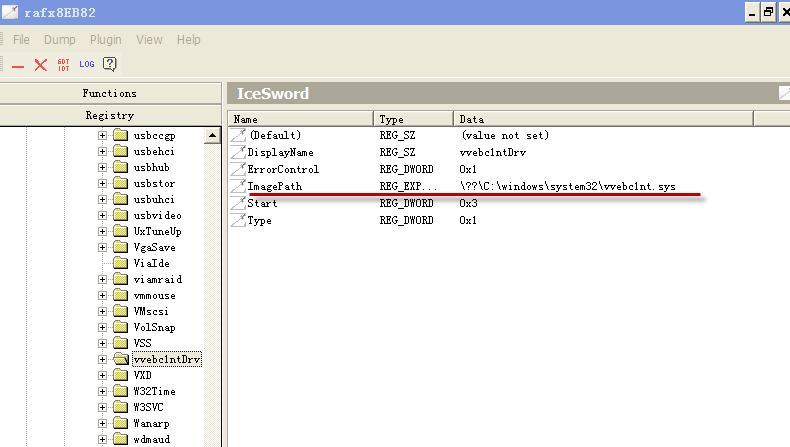This screenshot has height=447, width=790.
Task: Click the VgaSave folder icon
Action: point(120,247)
